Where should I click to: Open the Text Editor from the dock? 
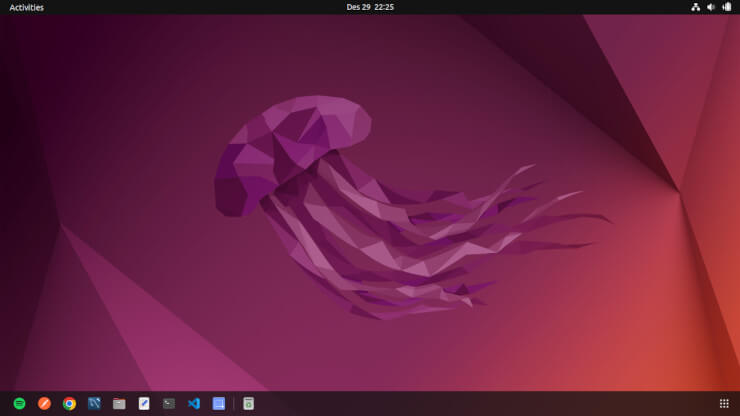(144, 403)
